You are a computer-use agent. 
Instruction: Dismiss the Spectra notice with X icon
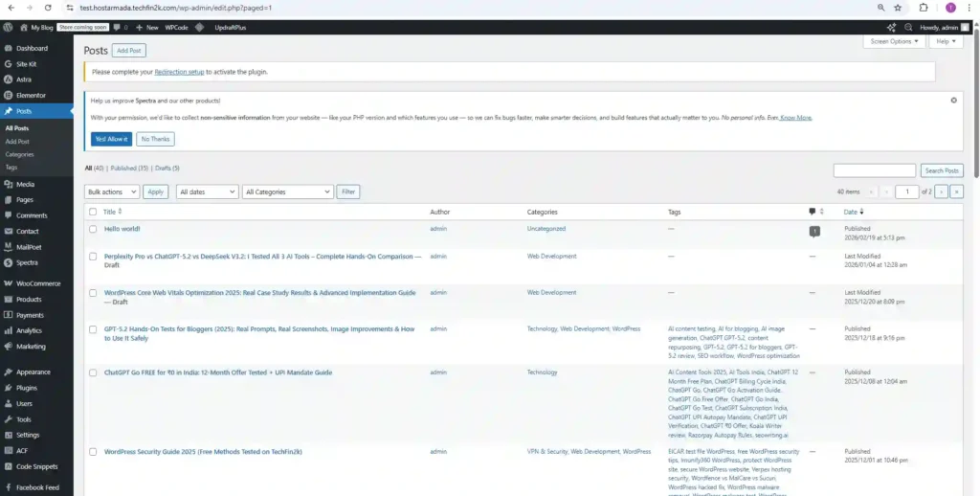[954, 101]
